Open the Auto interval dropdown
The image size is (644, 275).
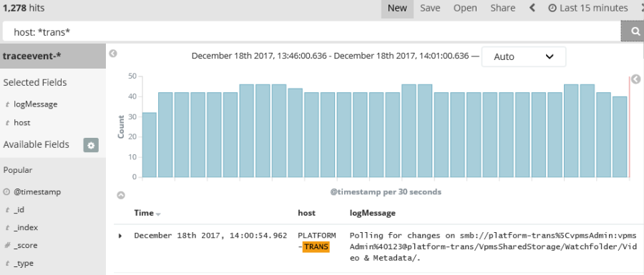pos(524,56)
